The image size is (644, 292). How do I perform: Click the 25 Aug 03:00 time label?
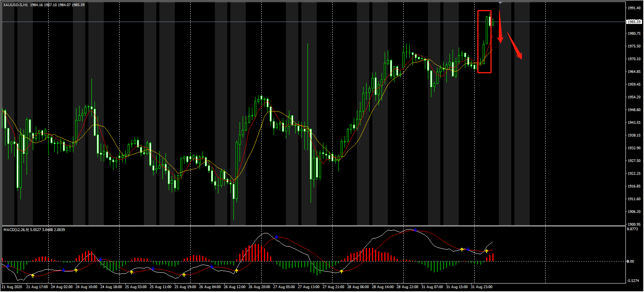coord(136,287)
